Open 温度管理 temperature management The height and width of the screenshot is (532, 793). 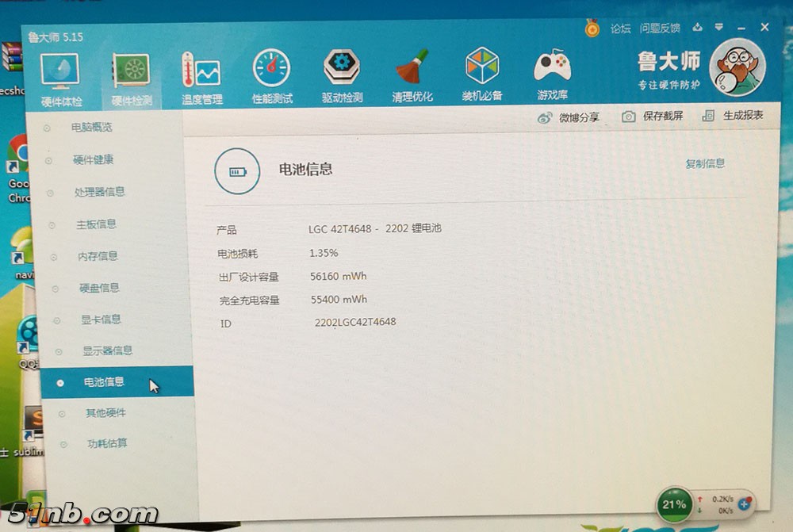pos(201,78)
